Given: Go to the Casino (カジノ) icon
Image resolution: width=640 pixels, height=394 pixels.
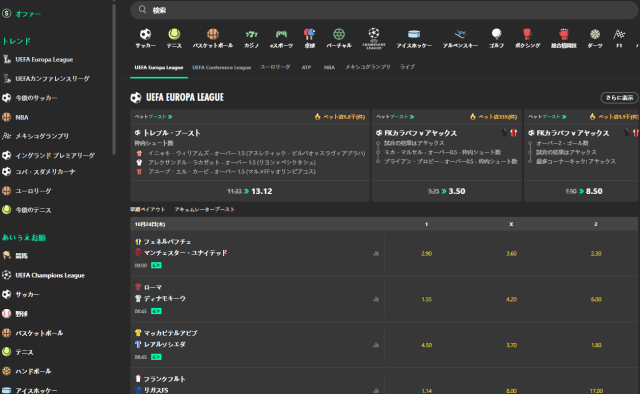Looking at the screenshot, I should pyautogui.click(x=251, y=34).
